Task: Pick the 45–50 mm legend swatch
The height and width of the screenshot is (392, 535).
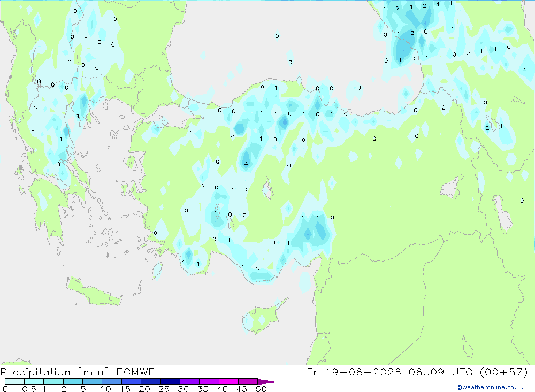Action: [x=248, y=381]
